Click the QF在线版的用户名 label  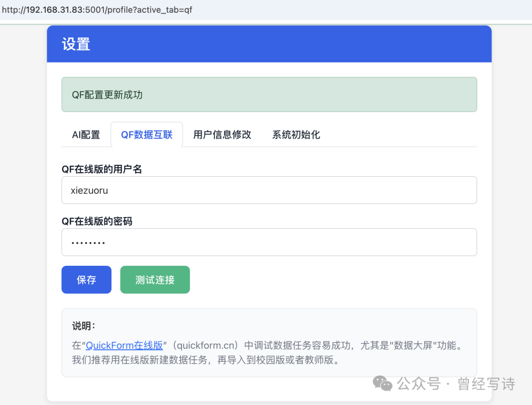pos(102,169)
